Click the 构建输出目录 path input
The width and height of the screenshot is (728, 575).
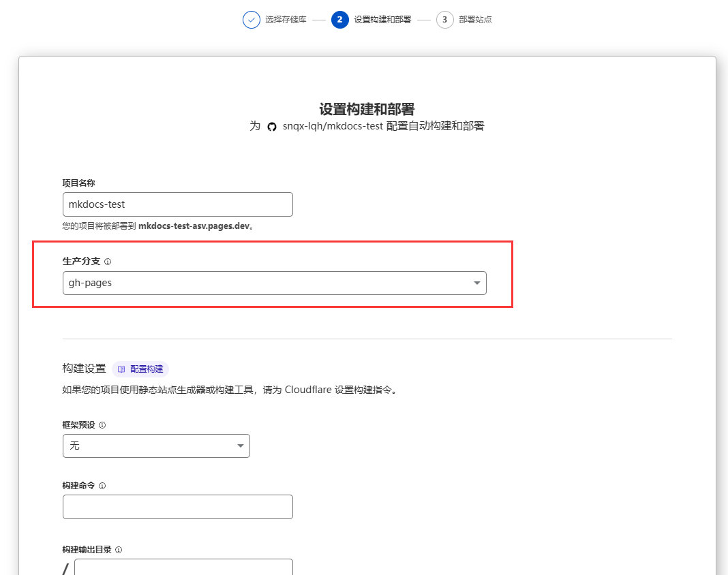[x=183, y=568]
